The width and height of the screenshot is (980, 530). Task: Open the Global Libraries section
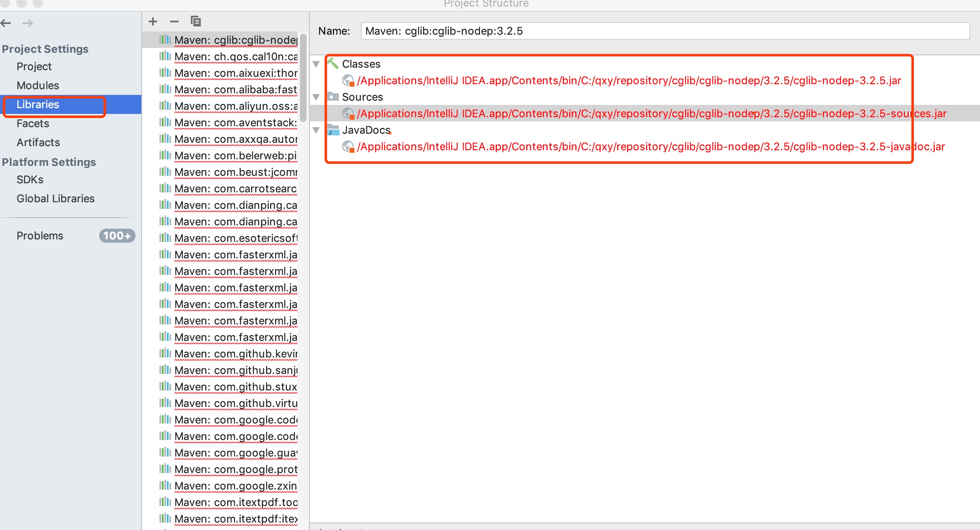coord(55,199)
